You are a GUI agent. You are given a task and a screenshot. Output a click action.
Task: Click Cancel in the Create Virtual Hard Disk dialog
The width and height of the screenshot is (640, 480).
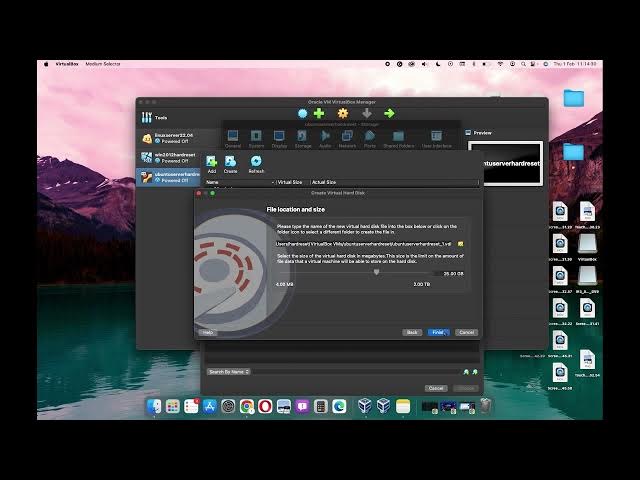[466, 332]
